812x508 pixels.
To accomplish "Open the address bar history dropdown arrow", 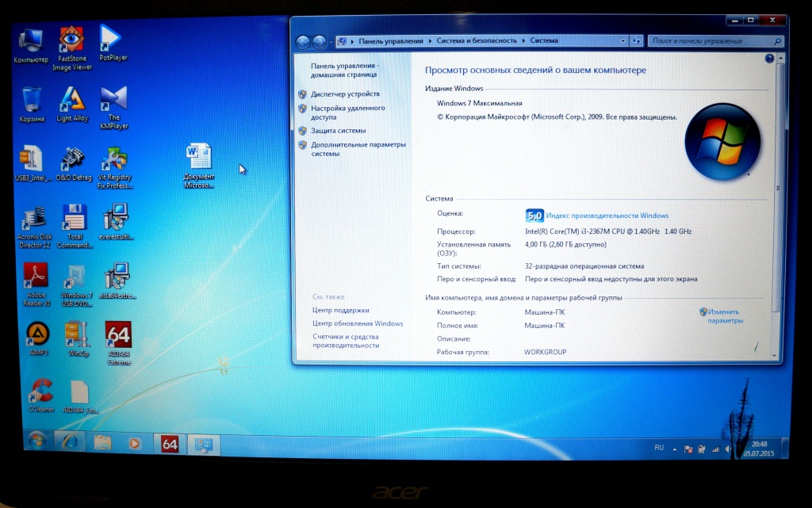I will point(623,41).
